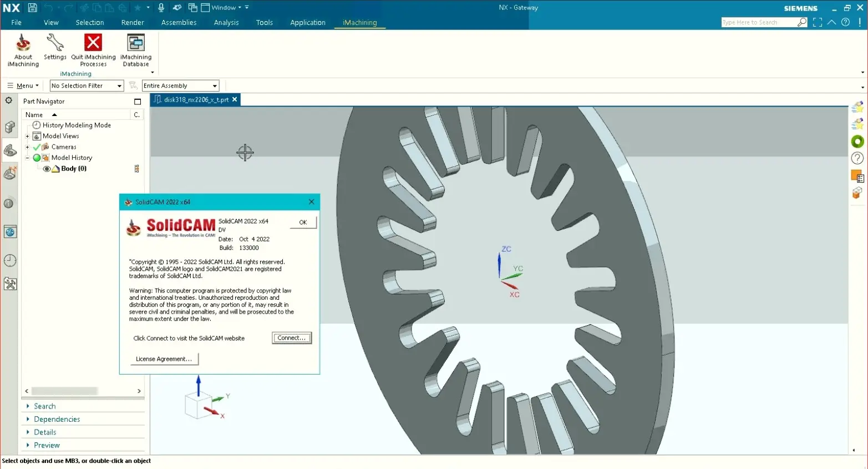Open the globe web browser sidebar tab

[x=10, y=232]
